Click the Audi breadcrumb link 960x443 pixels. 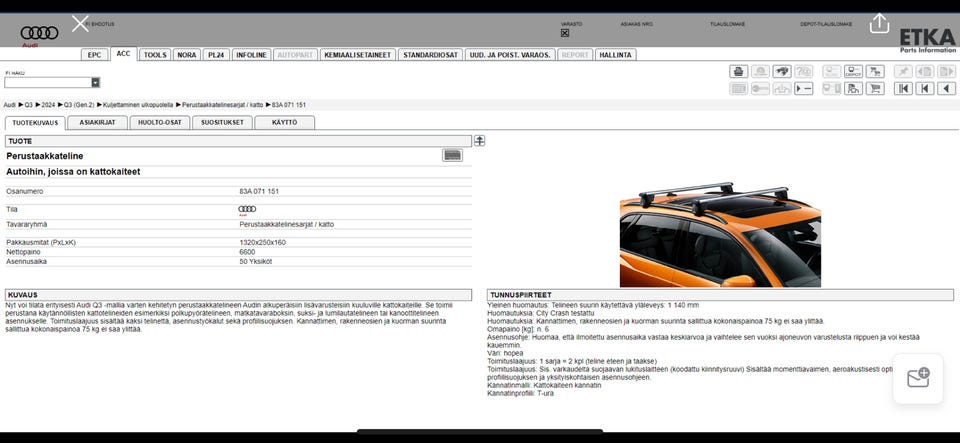(10, 105)
